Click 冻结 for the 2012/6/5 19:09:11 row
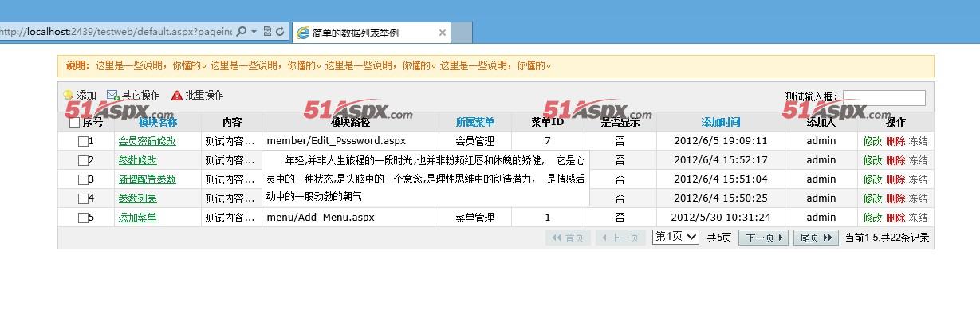 pyautogui.click(x=919, y=141)
